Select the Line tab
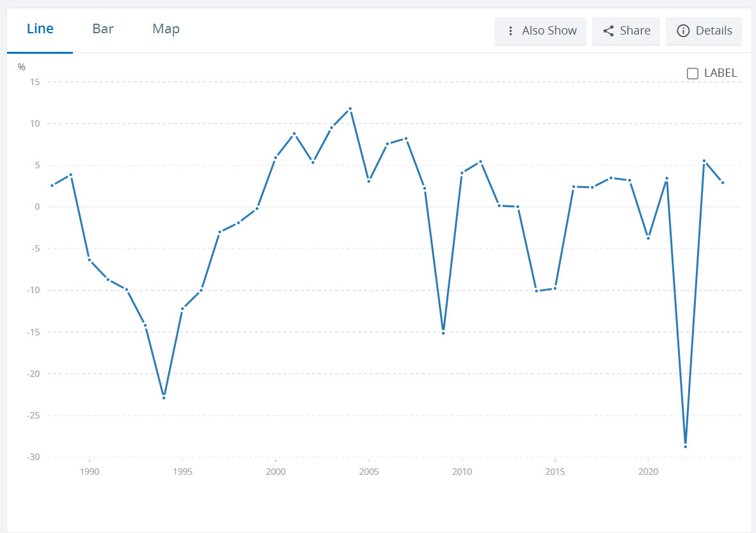The image size is (756, 533). click(40, 29)
